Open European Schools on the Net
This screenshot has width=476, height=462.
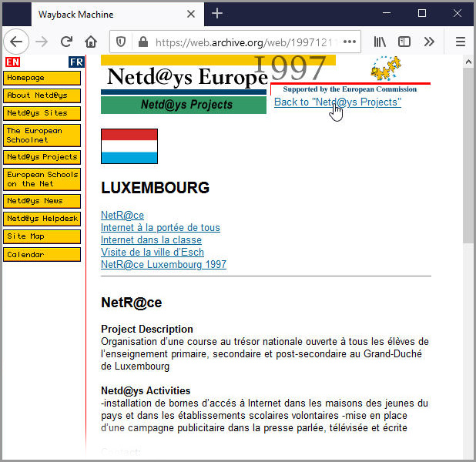click(x=42, y=179)
